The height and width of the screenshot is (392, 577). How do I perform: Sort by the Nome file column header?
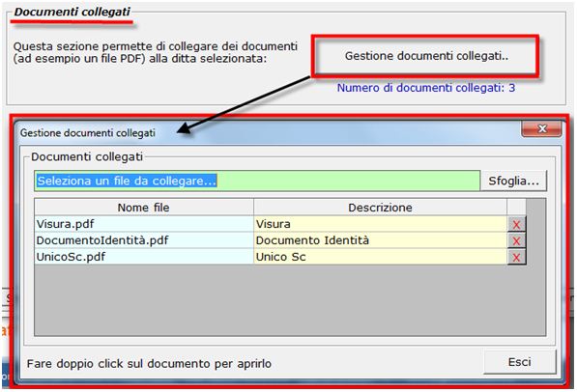point(144,208)
